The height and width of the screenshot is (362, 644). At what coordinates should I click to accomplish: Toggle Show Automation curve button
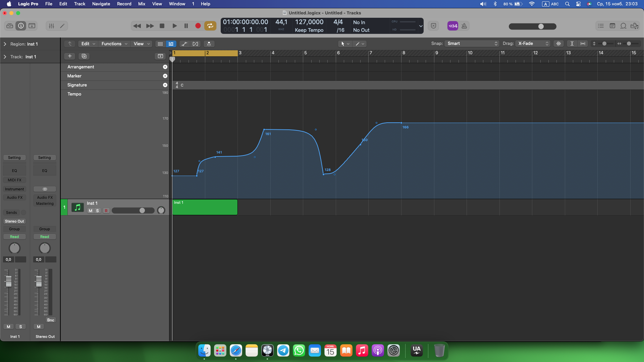pyautogui.click(x=184, y=44)
